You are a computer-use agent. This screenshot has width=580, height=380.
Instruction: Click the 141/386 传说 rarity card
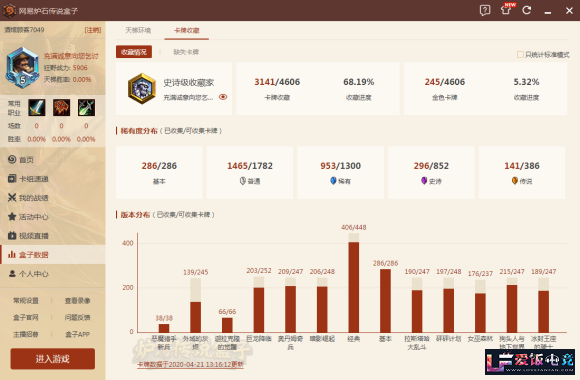[x=522, y=172]
